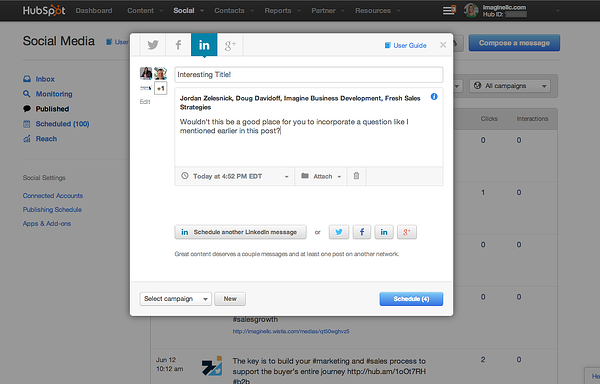Click 'Schedule another LinkedIn message' button
Image resolution: width=600 pixels, height=384 pixels.
click(240, 232)
